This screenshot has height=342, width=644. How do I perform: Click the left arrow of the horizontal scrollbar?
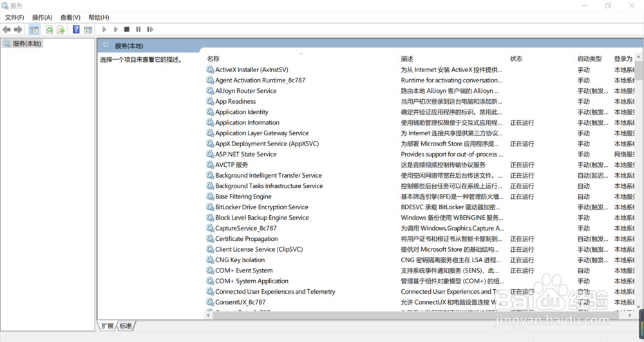point(208,316)
